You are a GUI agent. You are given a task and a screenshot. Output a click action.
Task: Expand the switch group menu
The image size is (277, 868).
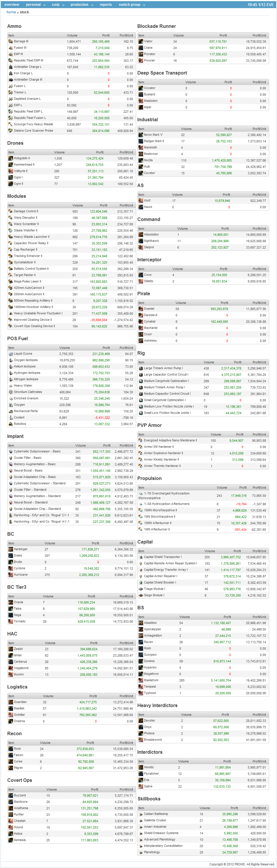coord(132,5)
